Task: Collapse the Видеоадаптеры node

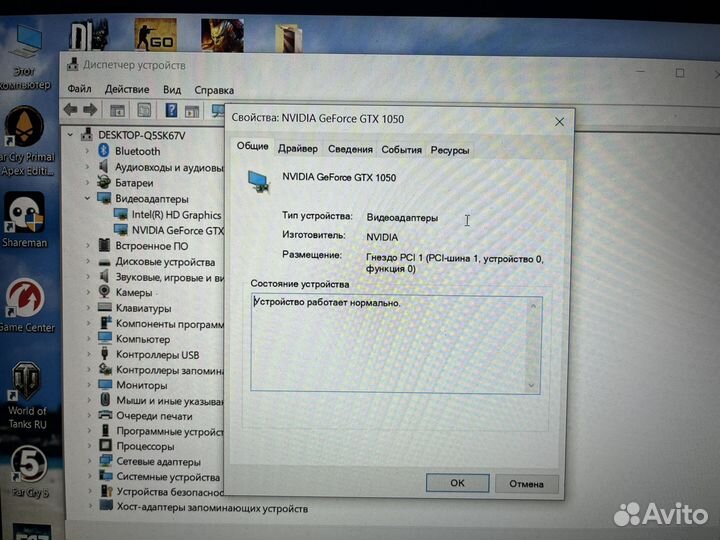Action: coord(87,198)
